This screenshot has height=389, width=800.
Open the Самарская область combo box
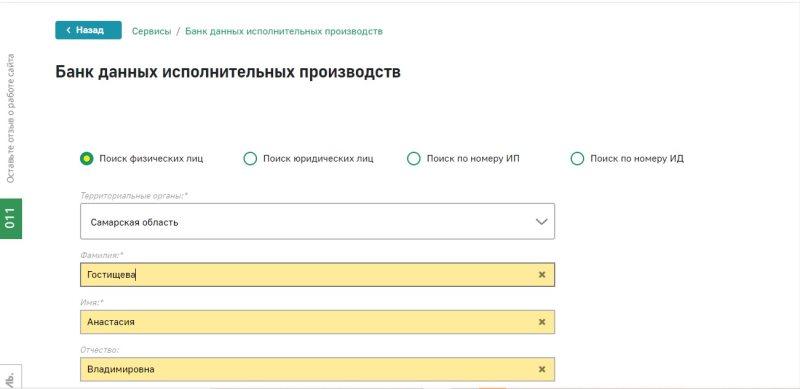(317, 222)
